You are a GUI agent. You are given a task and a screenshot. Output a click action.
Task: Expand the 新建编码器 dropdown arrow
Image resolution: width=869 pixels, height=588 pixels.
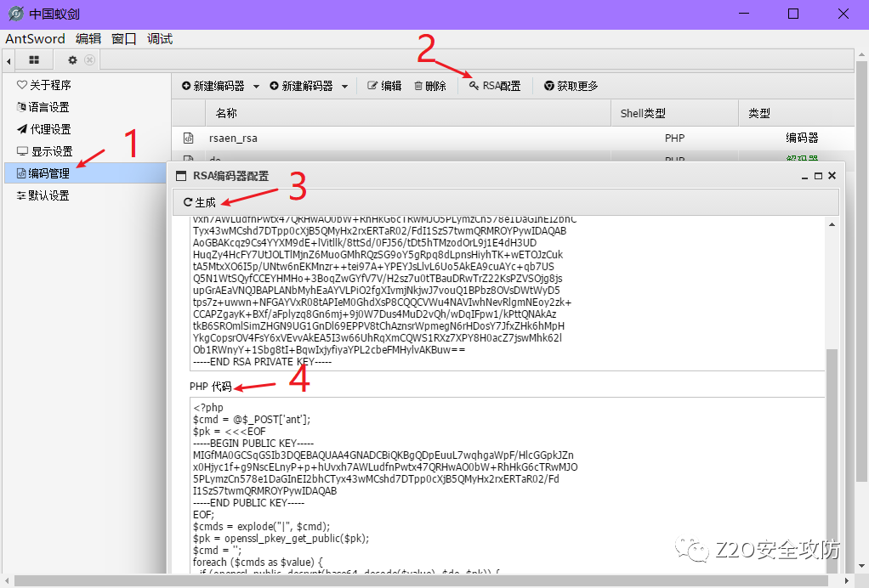[x=256, y=87]
